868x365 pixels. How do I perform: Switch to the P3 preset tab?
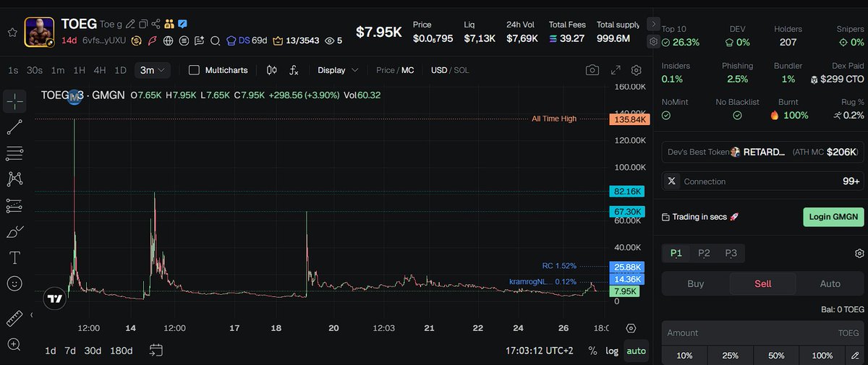point(731,253)
